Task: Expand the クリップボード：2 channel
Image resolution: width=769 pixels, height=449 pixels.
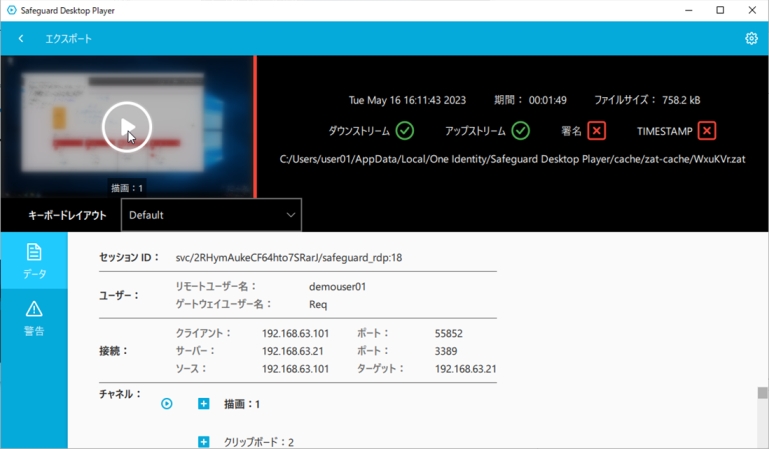Action: coord(204,442)
